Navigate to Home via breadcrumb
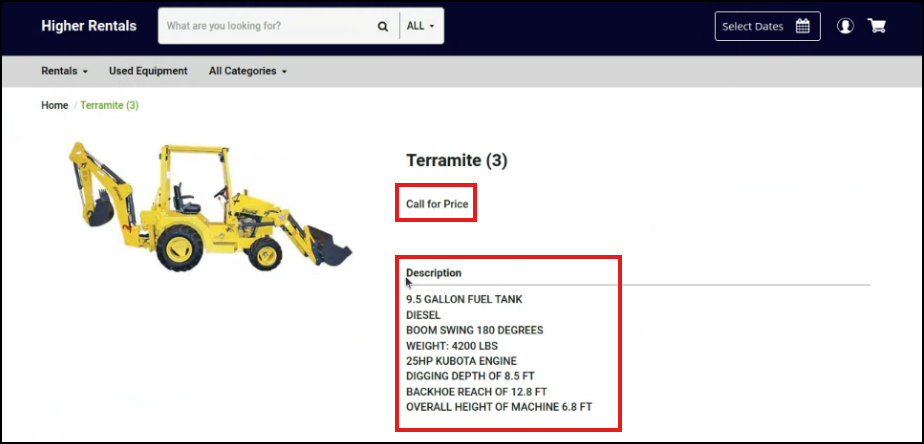The height and width of the screenshot is (444, 924). click(54, 105)
